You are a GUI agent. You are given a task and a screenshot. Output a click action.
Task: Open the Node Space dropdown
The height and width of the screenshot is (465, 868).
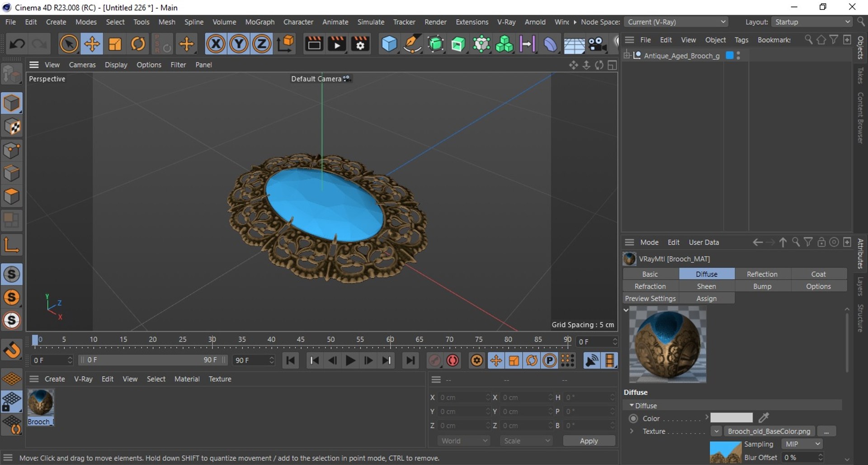point(676,22)
